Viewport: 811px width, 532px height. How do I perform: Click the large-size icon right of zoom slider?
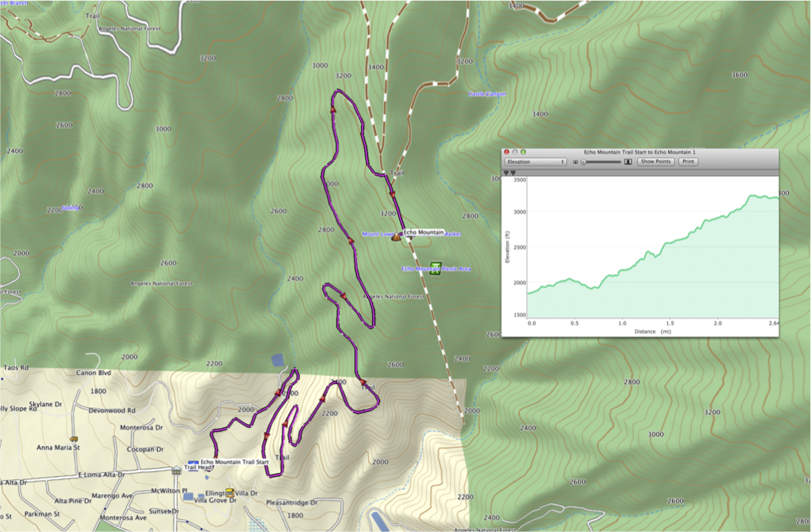coord(628,162)
